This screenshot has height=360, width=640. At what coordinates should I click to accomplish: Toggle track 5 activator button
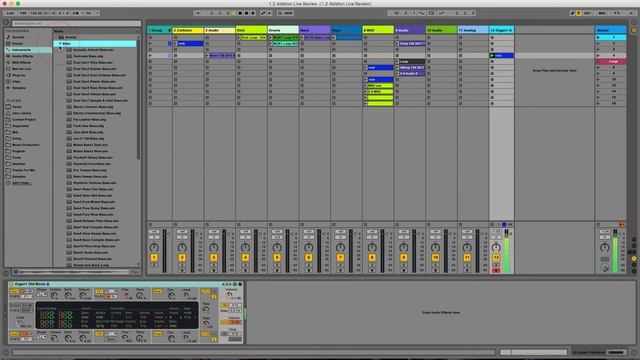[277, 258]
